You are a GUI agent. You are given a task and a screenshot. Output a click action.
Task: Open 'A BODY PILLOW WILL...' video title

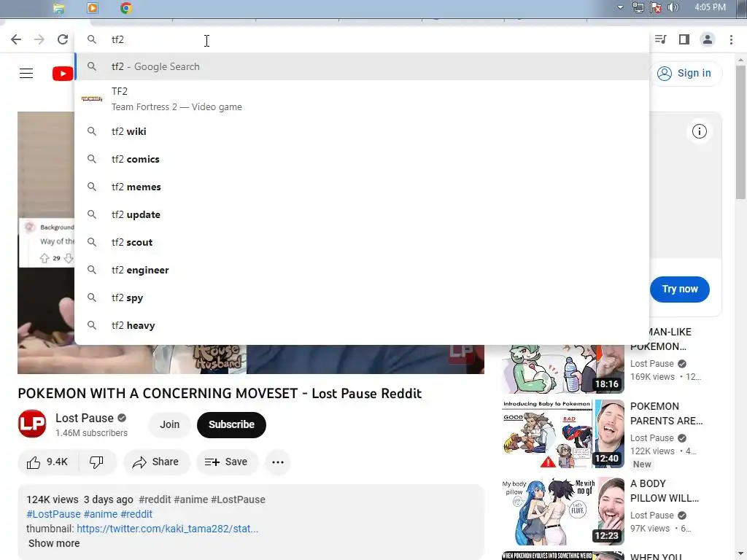pyautogui.click(x=664, y=491)
